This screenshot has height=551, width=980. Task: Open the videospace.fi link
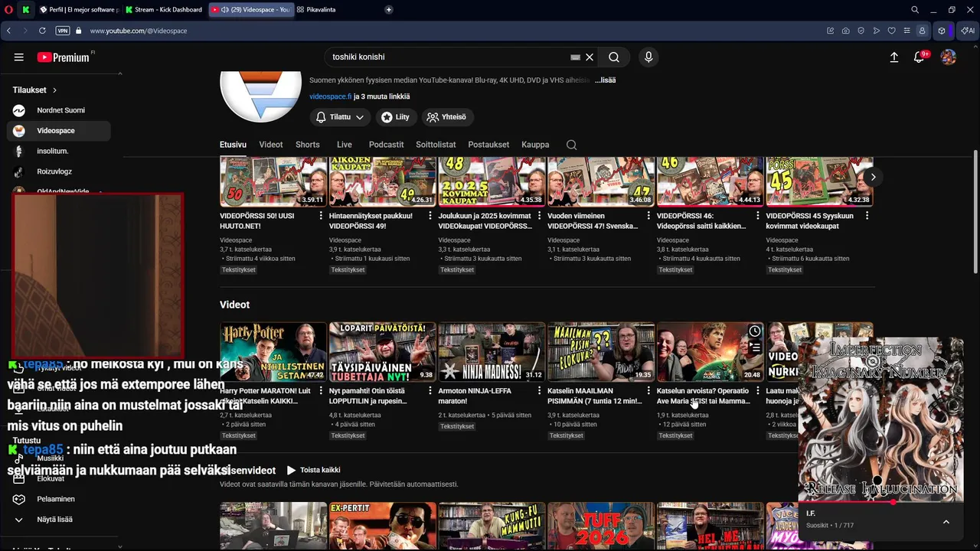(331, 96)
